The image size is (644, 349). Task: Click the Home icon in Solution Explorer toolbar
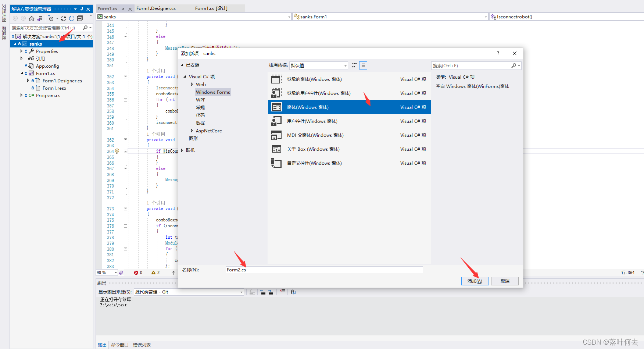point(32,18)
